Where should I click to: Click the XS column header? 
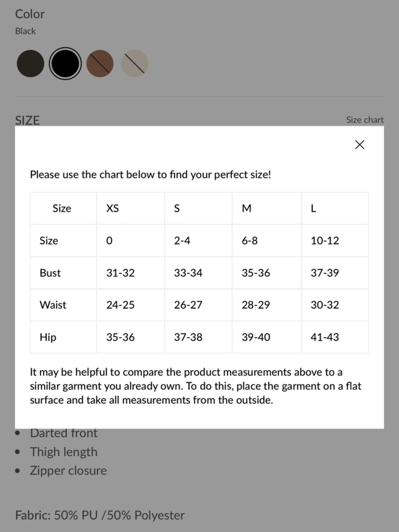pos(130,208)
